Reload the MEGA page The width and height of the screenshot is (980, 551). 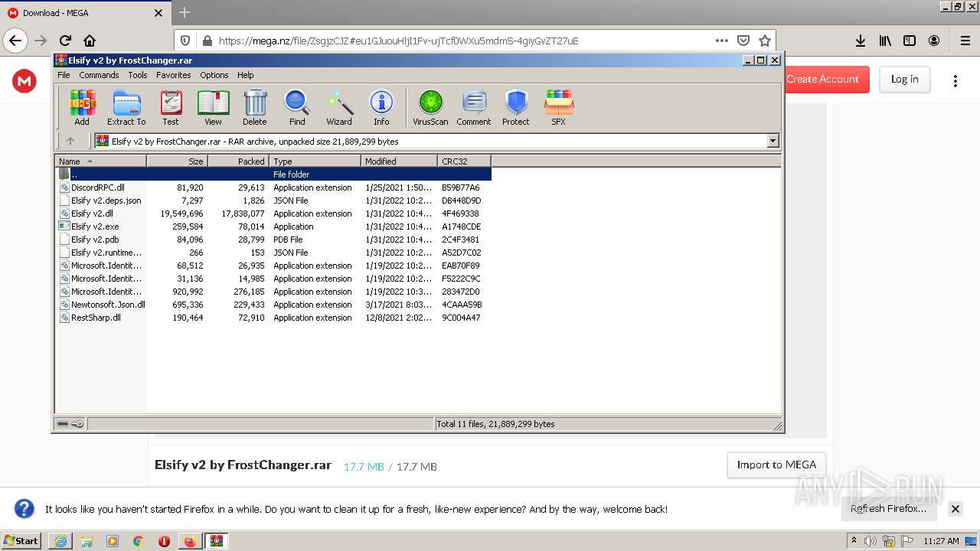65,41
